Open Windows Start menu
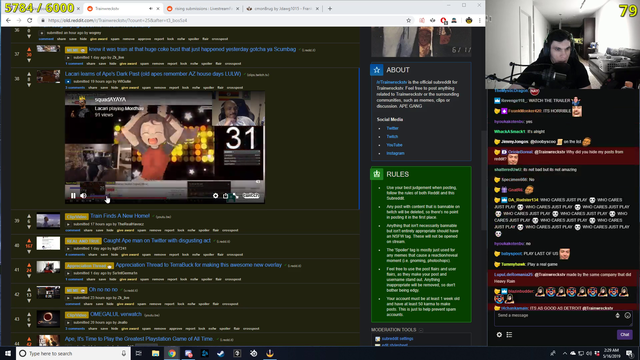This screenshot has height=360, width=640. [8, 353]
